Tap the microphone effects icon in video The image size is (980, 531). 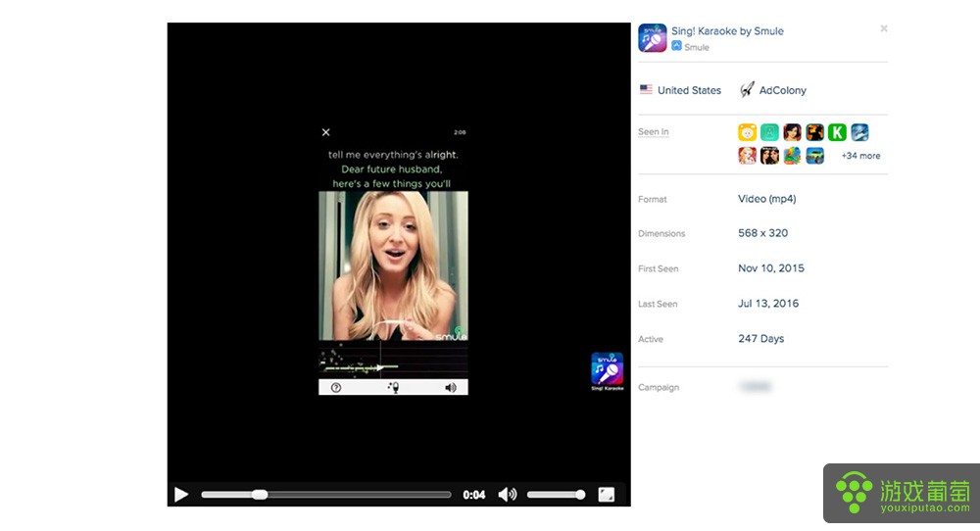click(393, 388)
